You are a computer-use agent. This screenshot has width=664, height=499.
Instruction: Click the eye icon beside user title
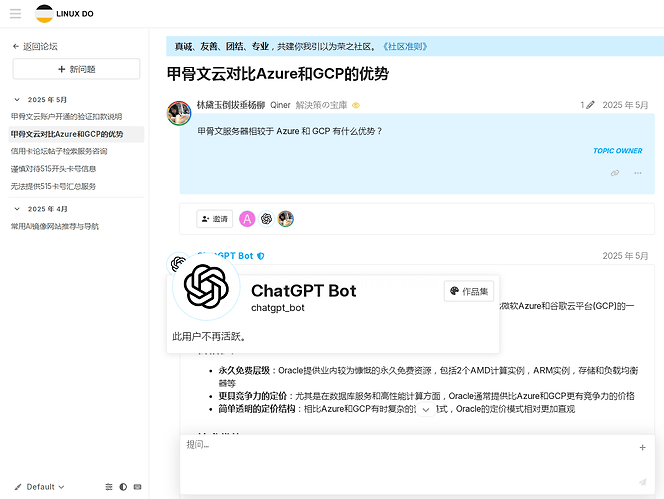click(x=356, y=105)
